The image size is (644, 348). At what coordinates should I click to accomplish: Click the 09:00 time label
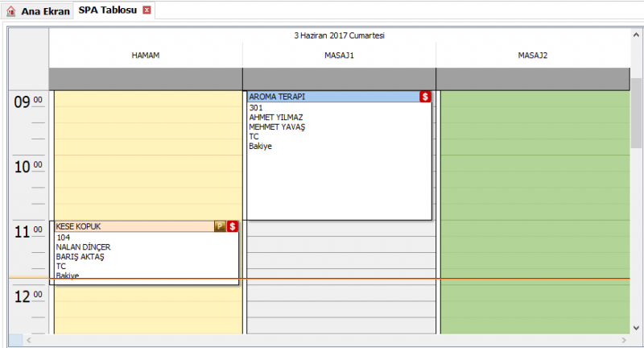point(28,101)
